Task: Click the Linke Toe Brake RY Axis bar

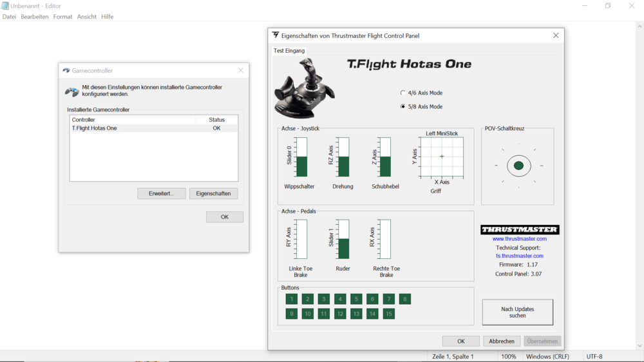Action: [x=302, y=239]
